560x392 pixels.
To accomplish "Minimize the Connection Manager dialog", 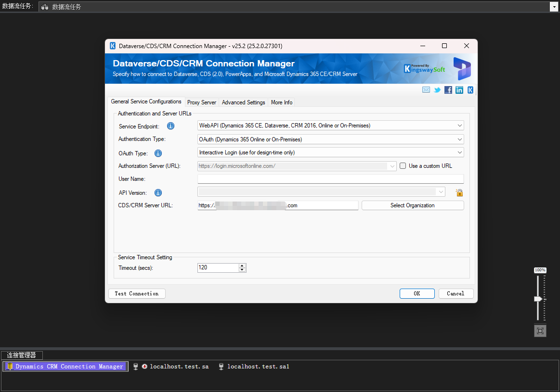I will pyautogui.click(x=422, y=46).
